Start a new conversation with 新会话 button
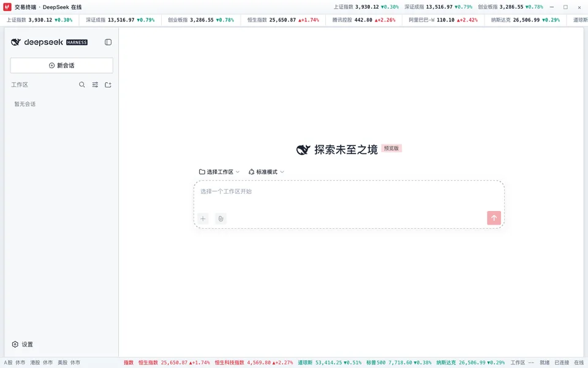The width and height of the screenshot is (588, 368). click(x=61, y=66)
